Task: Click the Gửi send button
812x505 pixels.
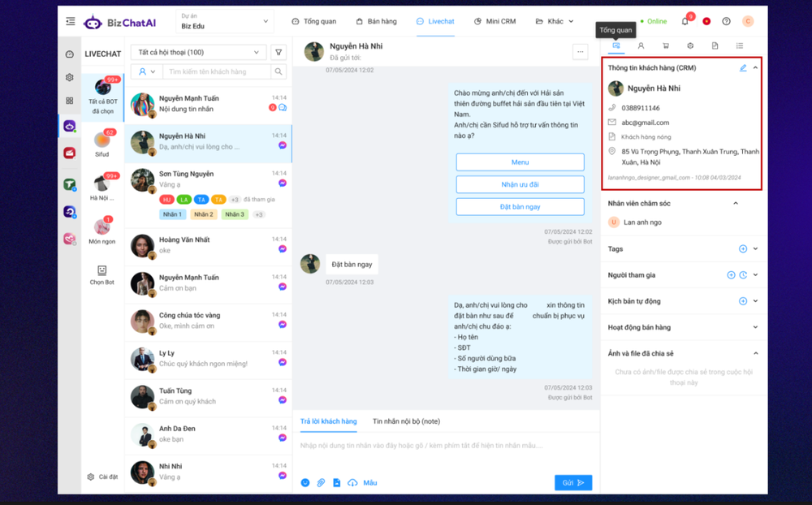Action: (573, 483)
